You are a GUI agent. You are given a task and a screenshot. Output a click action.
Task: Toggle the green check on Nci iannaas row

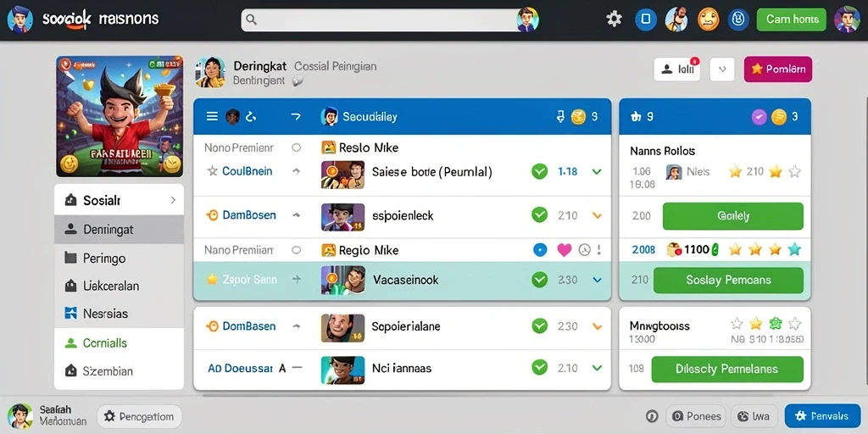[540, 367]
